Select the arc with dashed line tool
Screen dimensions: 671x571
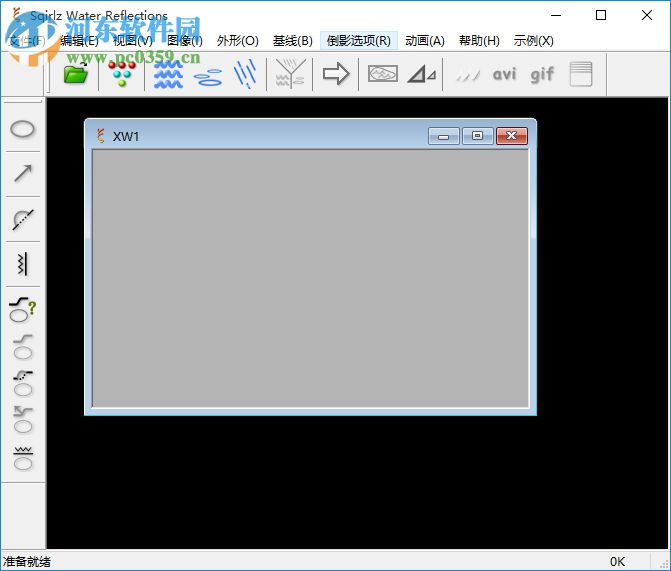coord(23,219)
